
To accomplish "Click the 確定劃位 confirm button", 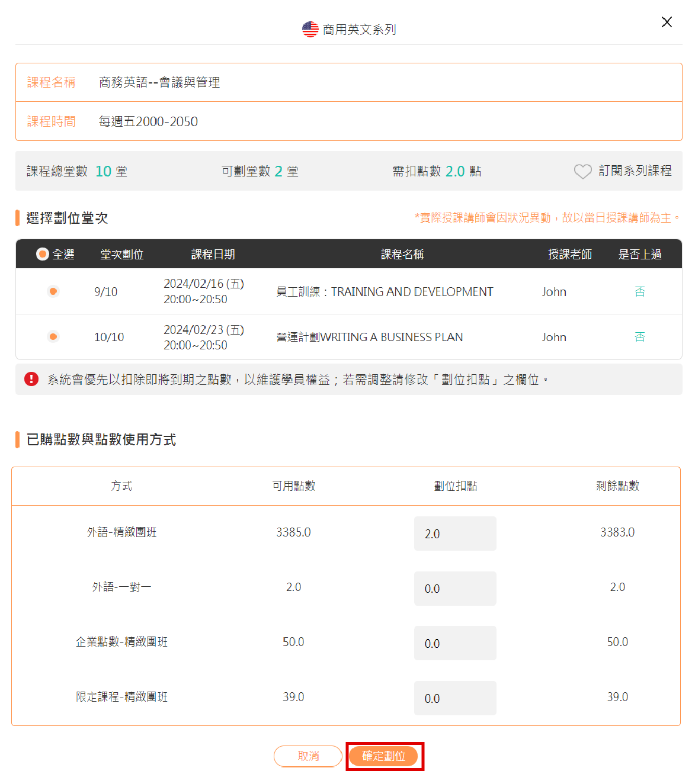I will [x=384, y=756].
